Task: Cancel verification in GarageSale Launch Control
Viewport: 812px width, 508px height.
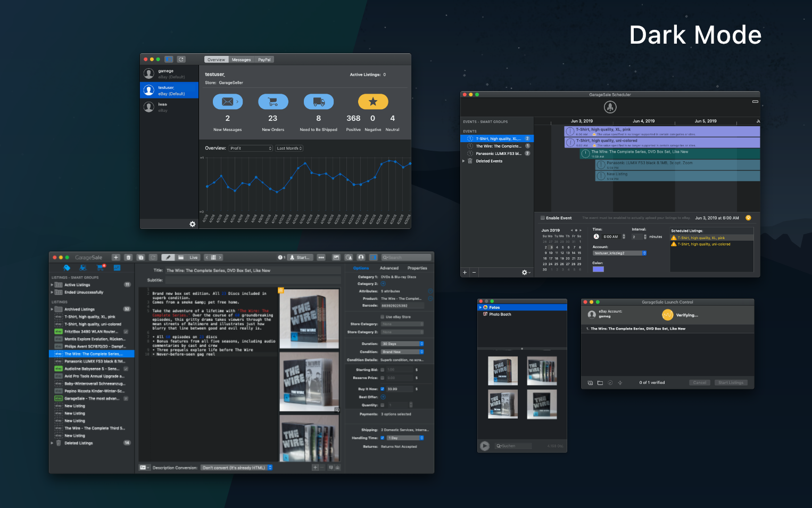Action: tap(700, 382)
